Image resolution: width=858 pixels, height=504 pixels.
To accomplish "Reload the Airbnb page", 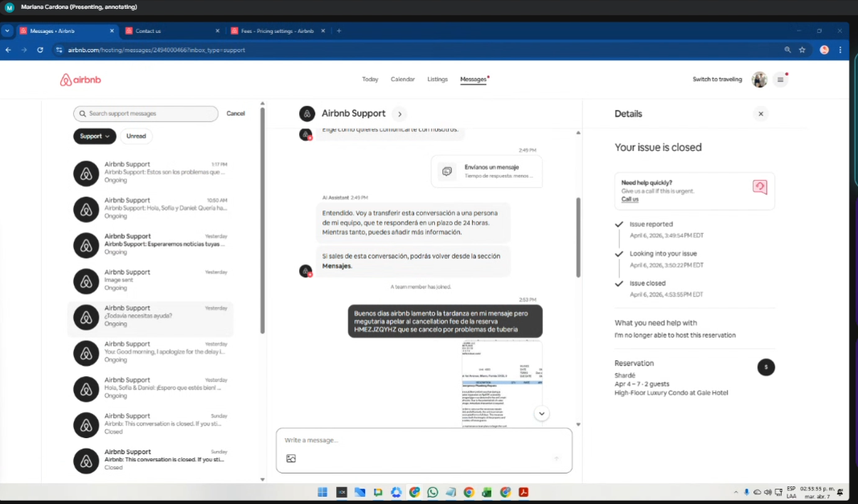I will tap(40, 50).
